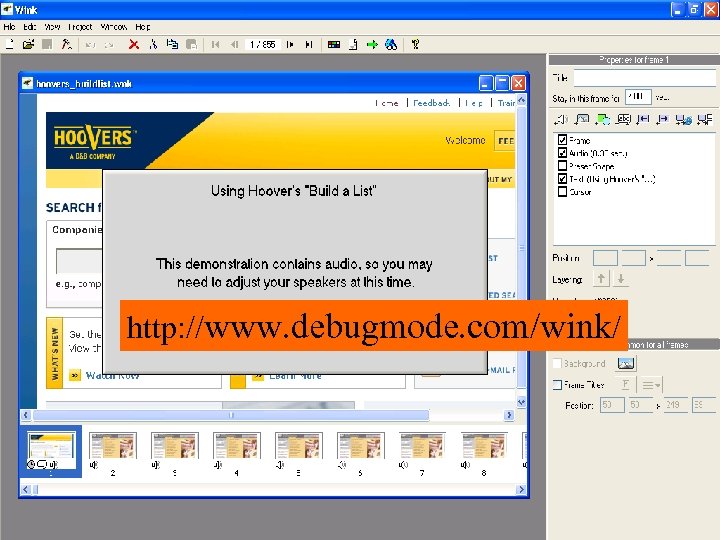Open the text alignment dropdown

651,384
